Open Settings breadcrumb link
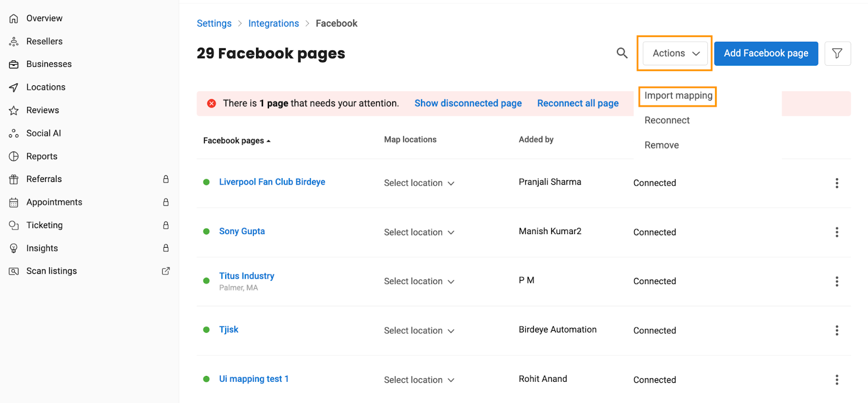The image size is (868, 403). pos(214,23)
